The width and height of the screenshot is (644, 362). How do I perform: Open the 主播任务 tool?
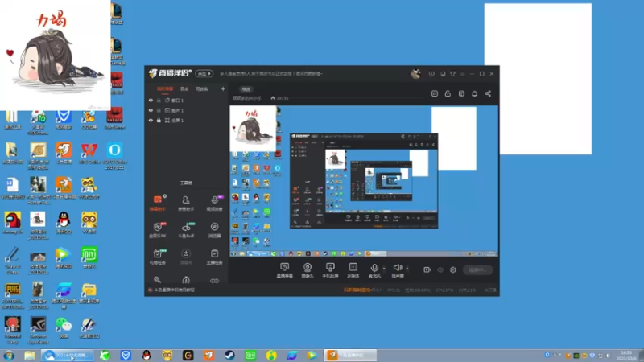coord(214,257)
